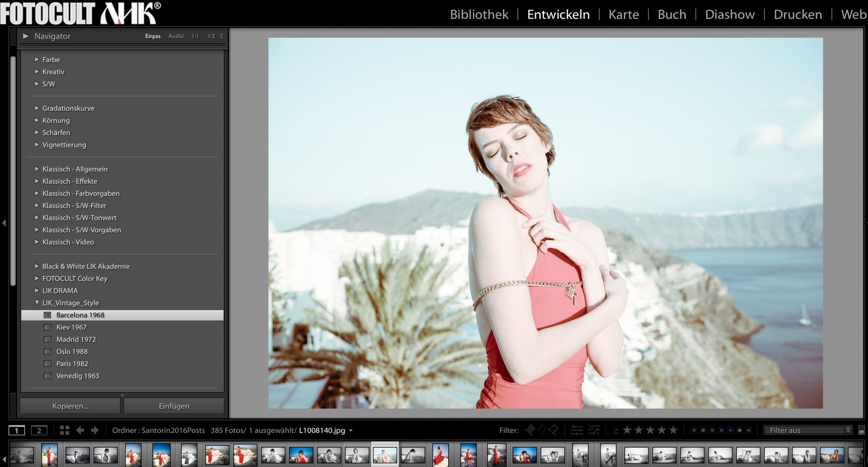Viewport: 868px width, 467px height.
Task: Expand the Klassisch - Effekte folder
Action: [36, 181]
